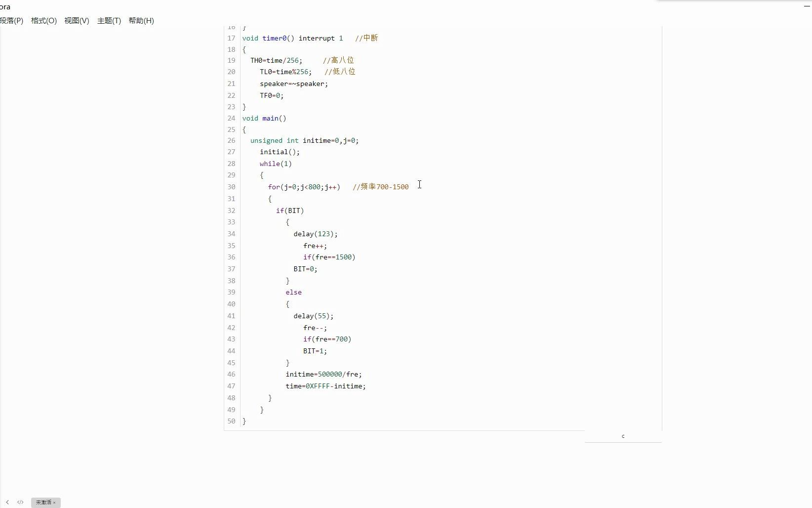Click the "for(j=0;j<800;j++)" loop line

[x=304, y=187]
